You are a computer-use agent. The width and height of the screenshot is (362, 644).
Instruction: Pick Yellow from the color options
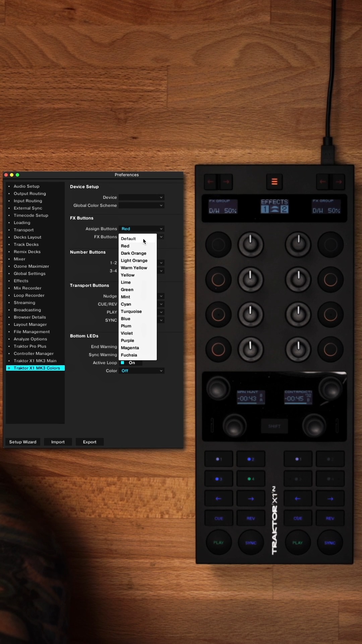(138, 275)
